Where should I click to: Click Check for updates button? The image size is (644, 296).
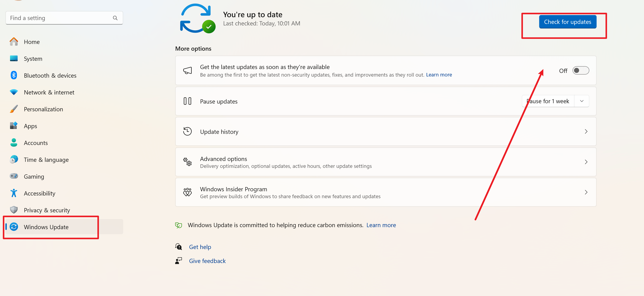567,22
